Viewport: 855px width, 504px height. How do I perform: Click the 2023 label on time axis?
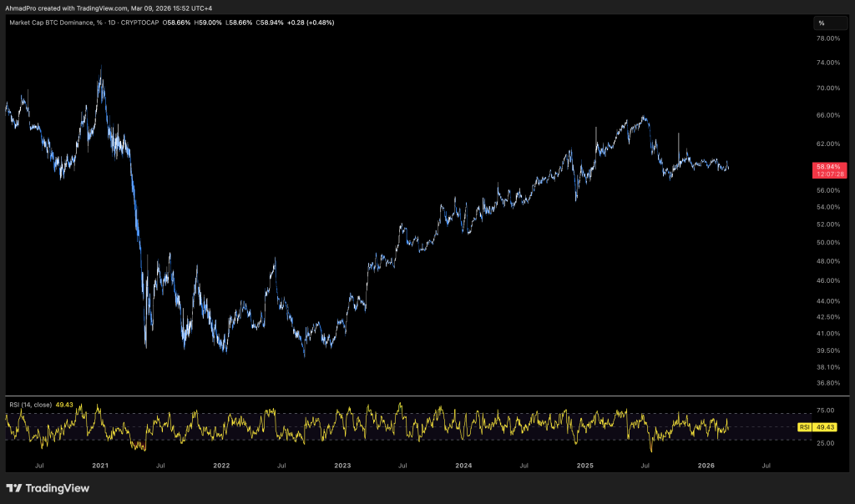342,464
